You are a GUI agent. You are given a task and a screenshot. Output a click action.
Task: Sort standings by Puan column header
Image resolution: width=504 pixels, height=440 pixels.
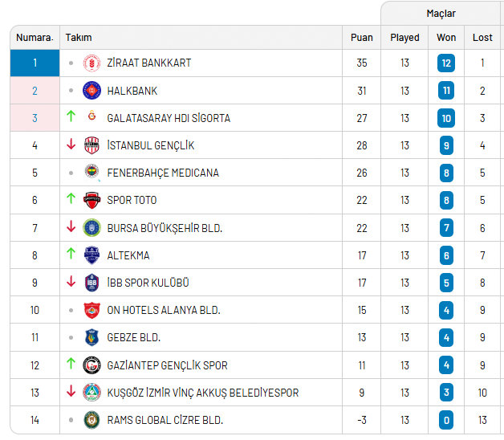point(362,38)
